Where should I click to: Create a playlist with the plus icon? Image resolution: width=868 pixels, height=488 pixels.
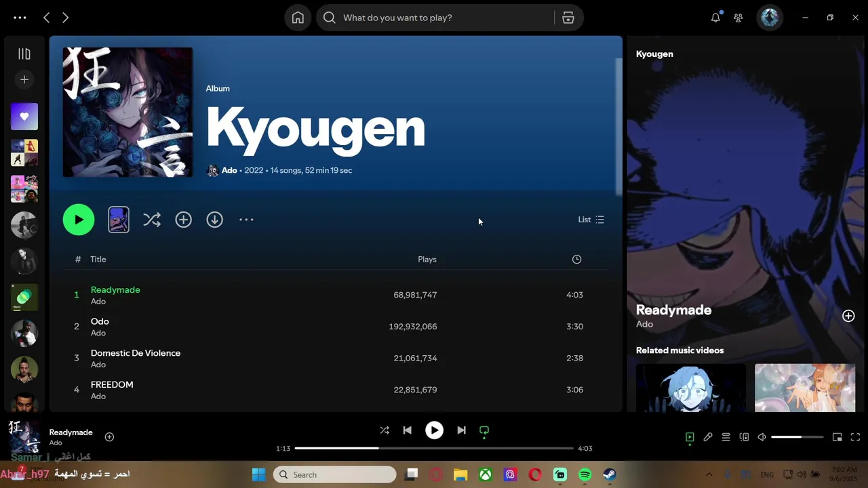[x=24, y=80]
